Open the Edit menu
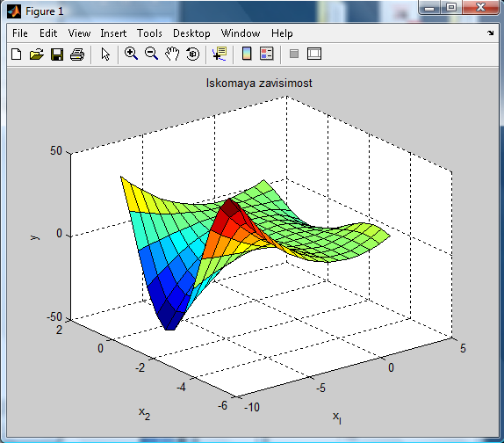The height and width of the screenshot is (443, 504). pyautogui.click(x=48, y=33)
